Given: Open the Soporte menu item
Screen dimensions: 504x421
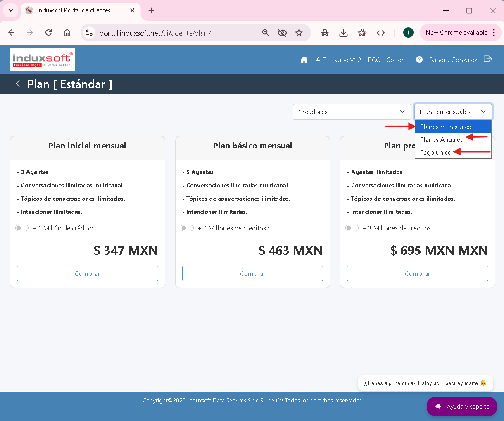Looking at the screenshot, I should (x=398, y=60).
